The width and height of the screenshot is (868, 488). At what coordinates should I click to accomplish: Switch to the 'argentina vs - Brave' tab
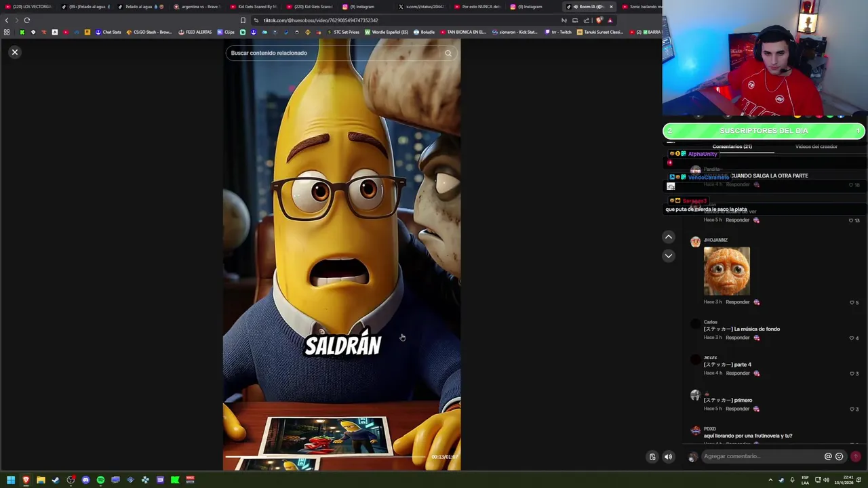tap(197, 7)
